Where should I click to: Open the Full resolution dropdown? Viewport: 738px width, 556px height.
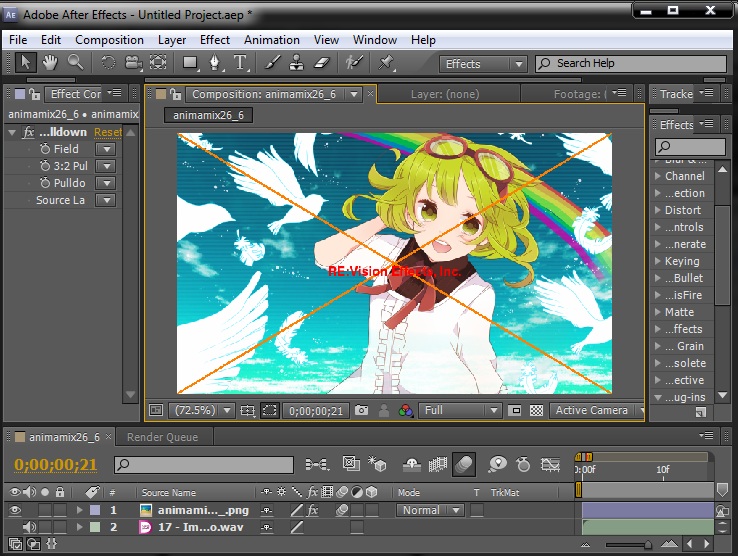click(x=459, y=411)
